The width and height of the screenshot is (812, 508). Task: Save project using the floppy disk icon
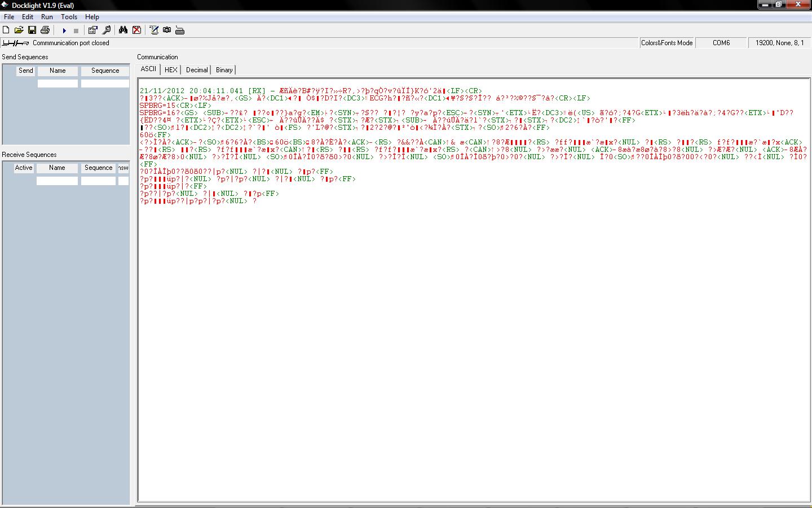coord(32,30)
